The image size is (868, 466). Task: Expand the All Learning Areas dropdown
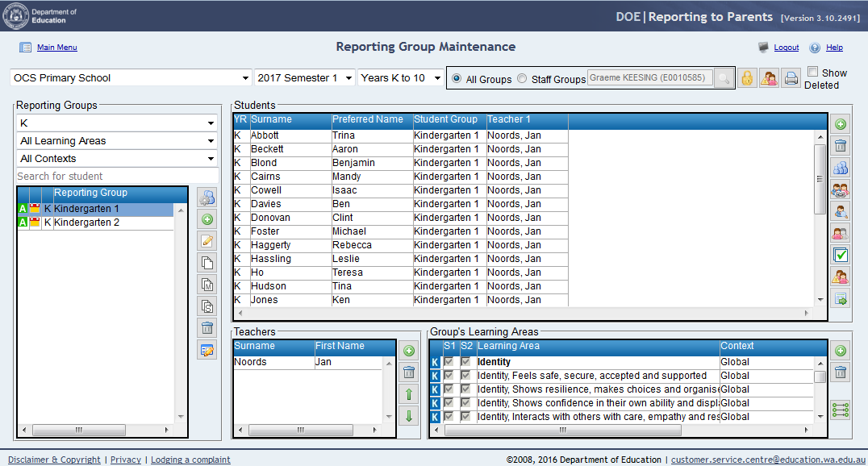118,141
